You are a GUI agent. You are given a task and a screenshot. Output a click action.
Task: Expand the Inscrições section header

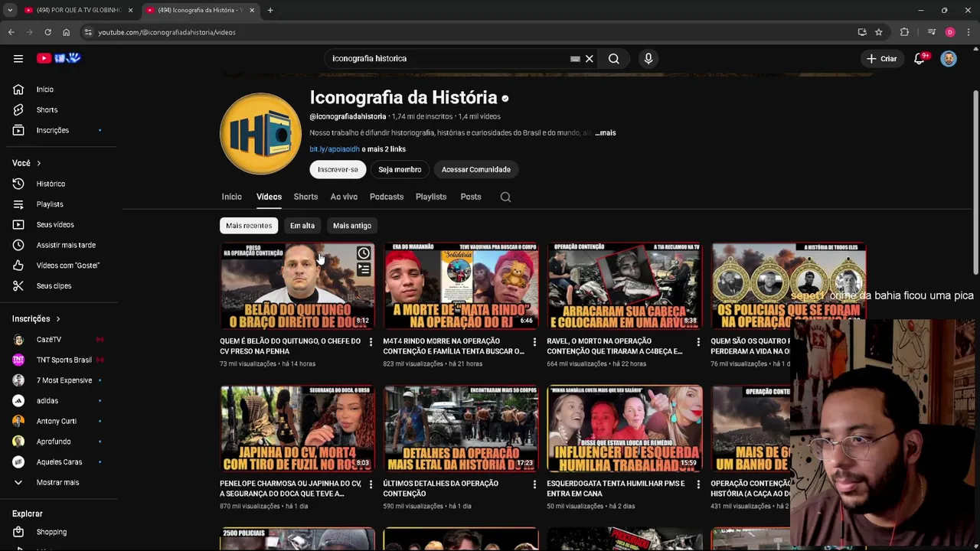(x=36, y=318)
